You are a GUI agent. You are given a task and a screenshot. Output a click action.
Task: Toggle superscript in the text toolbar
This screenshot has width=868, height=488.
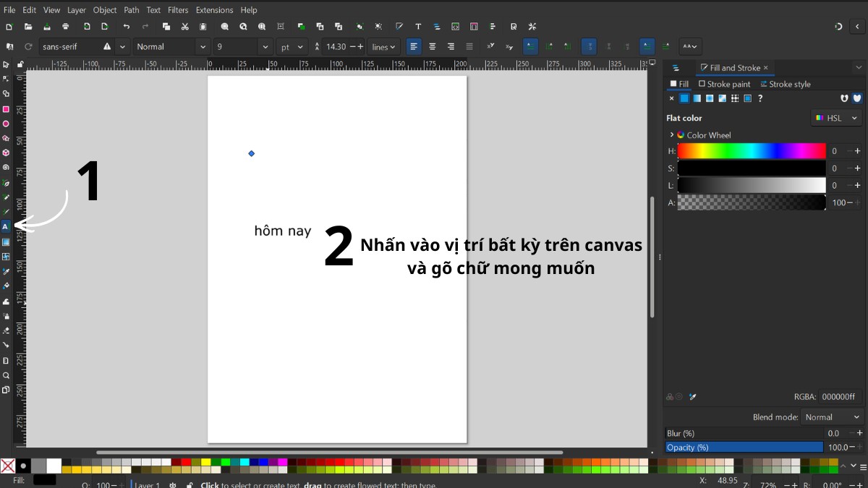pyautogui.click(x=490, y=46)
